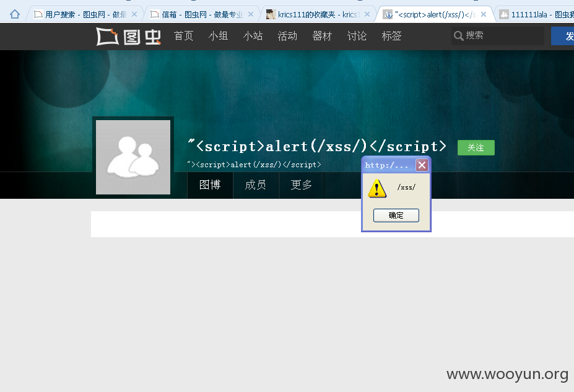The image size is (574, 392).
Task: Open the 小站 navigation item
Action: pyautogui.click(x=253, y=36)
